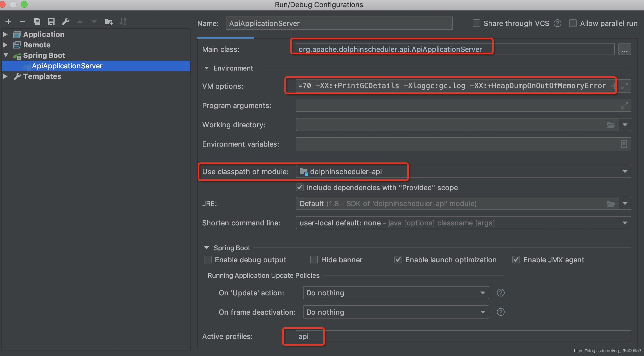The height and width of the screenshot is (356, 644).
Task: Click the Main class browse button
Action: [x=624, y=50]
